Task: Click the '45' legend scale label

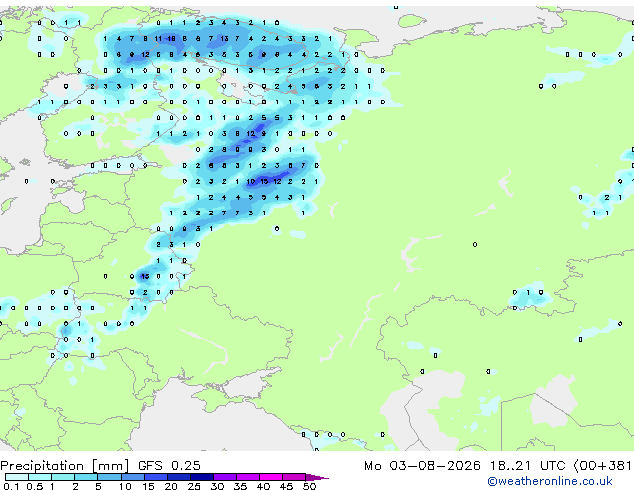Action: click(286, 486)
